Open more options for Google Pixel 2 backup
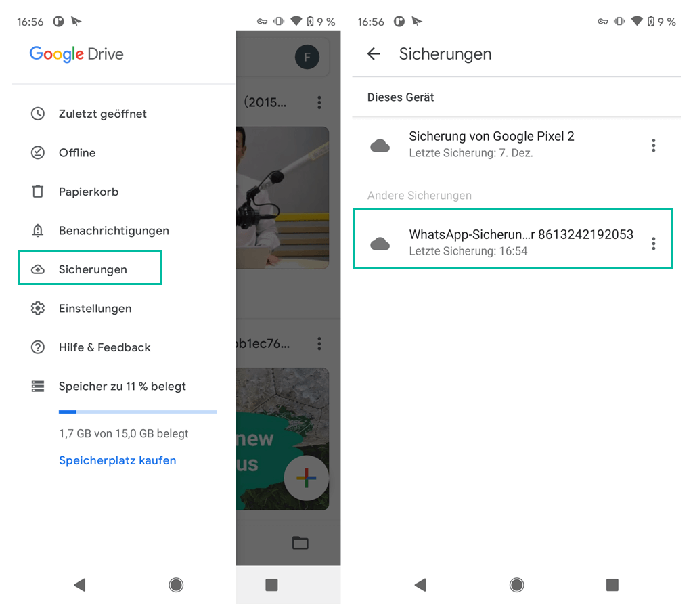Image resolution: width=693 pixels, height=616 pixels. point(653,146)
